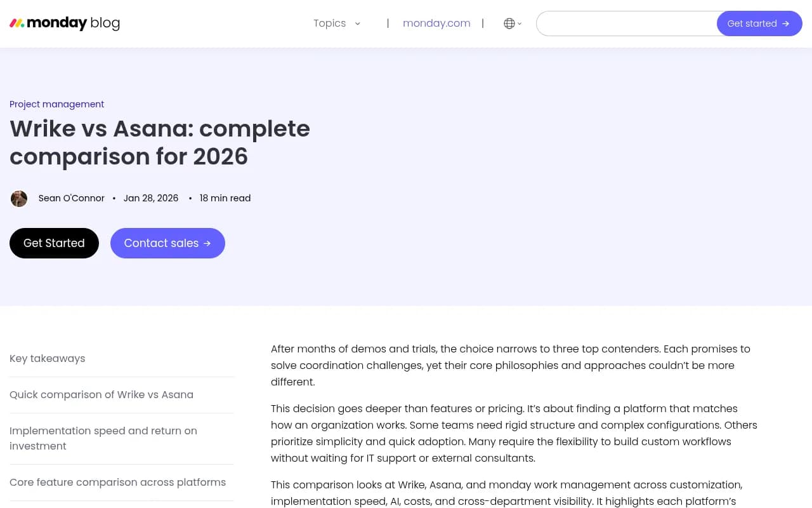812x508 pixels.
Task: Go to Quick comparison of Wrike vs Asana
Action: pyautogui.click(x=101, y=394)
